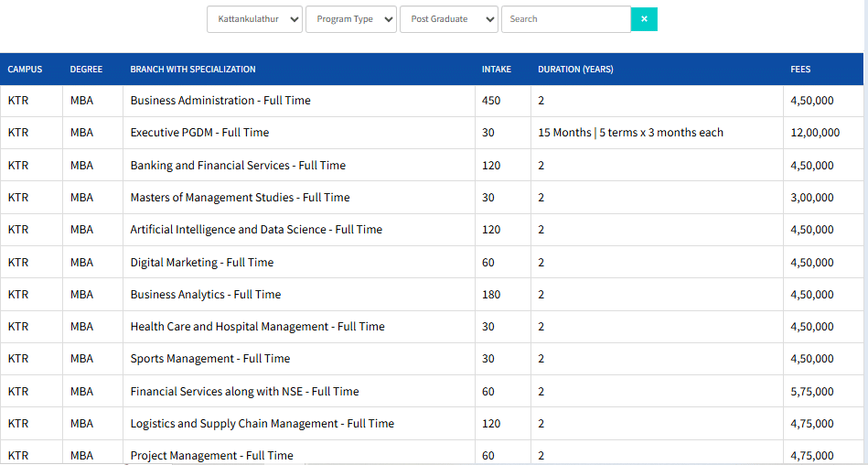
Task: Click the BRANCH WITH SPECIALIZATION header
Action: (x=193, y=70)
